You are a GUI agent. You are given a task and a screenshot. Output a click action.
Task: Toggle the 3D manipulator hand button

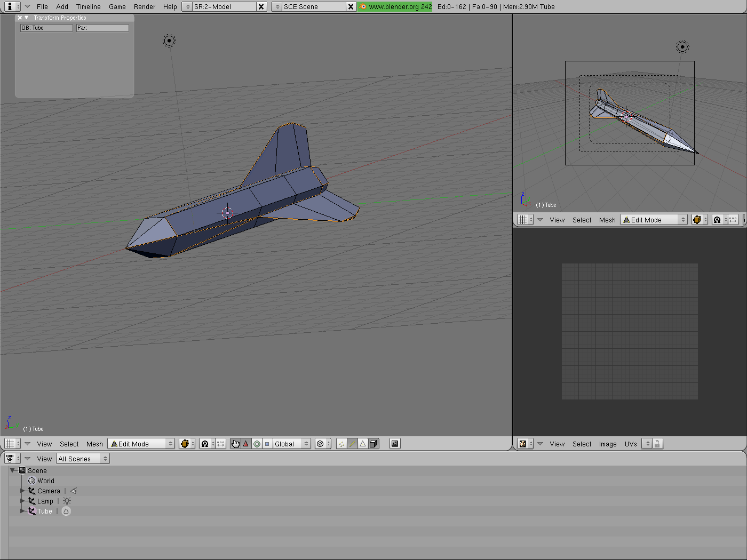235,444
